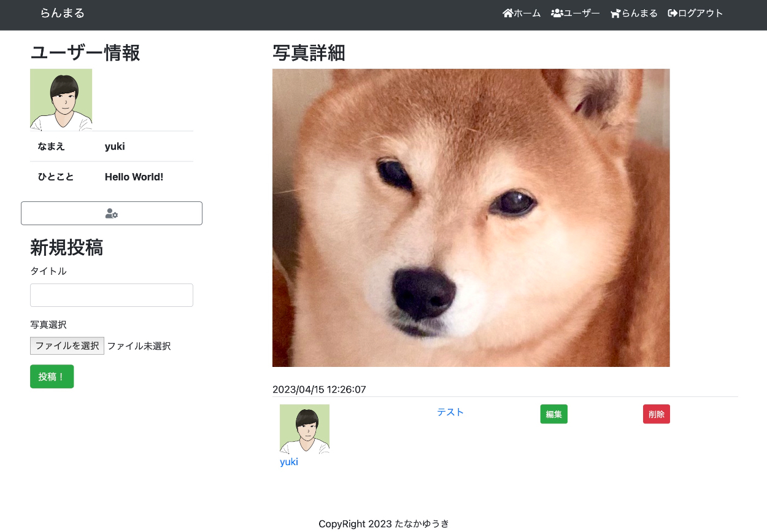This screenshot has width=767, height=532.
Task: Click the users group icon in navbar
Action: [557, 13]
